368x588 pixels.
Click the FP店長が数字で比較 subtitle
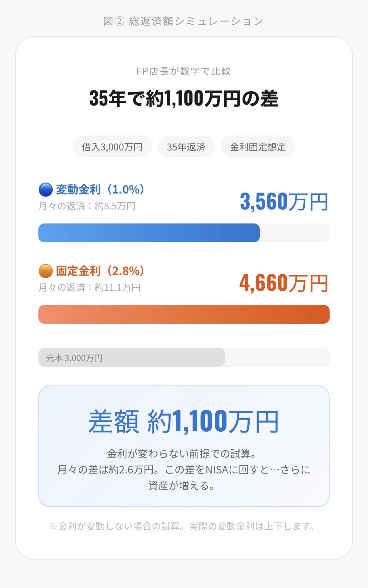184,71
